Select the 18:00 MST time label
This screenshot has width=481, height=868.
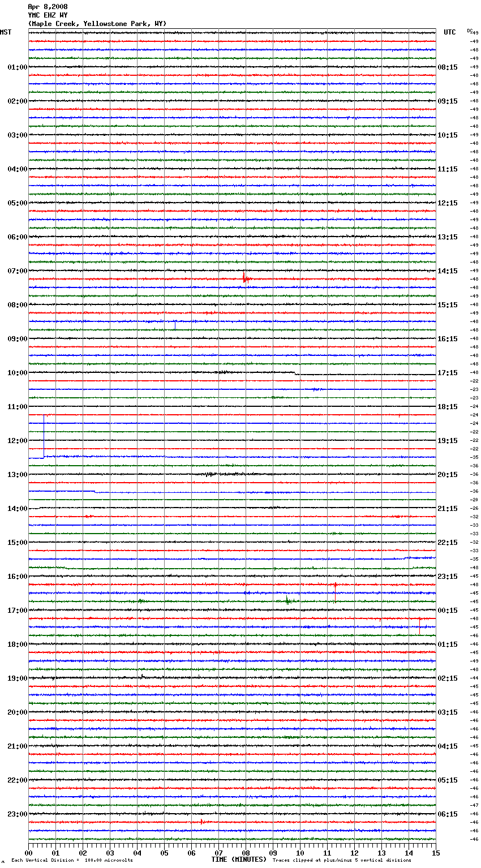tap(18, 644)
